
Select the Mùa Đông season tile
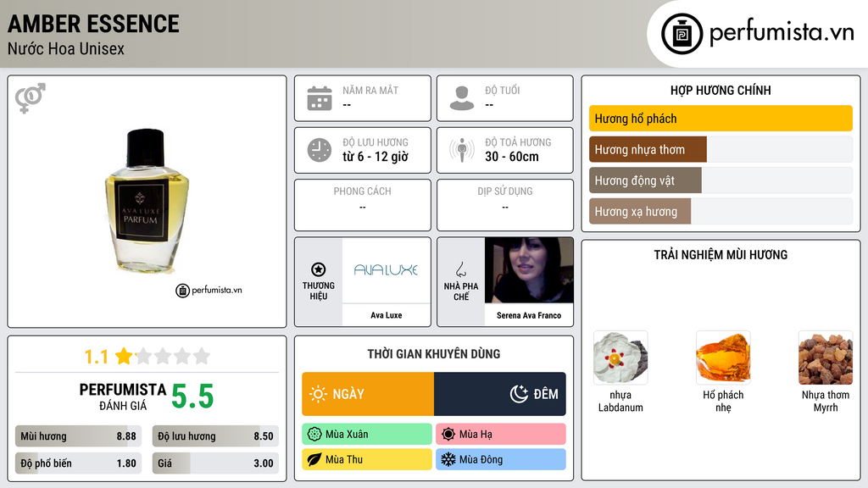[501, 459]
